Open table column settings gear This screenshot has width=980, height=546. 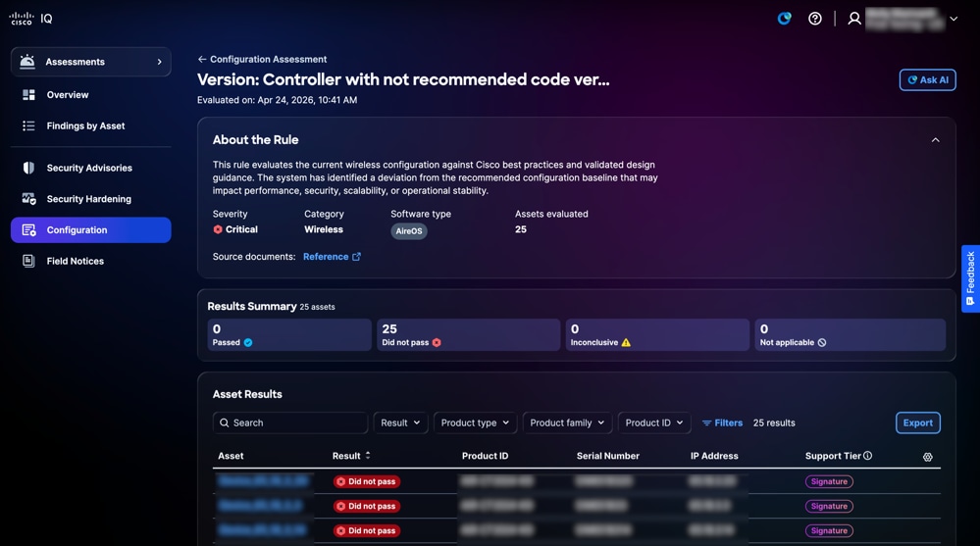click(x=927, y=458)
